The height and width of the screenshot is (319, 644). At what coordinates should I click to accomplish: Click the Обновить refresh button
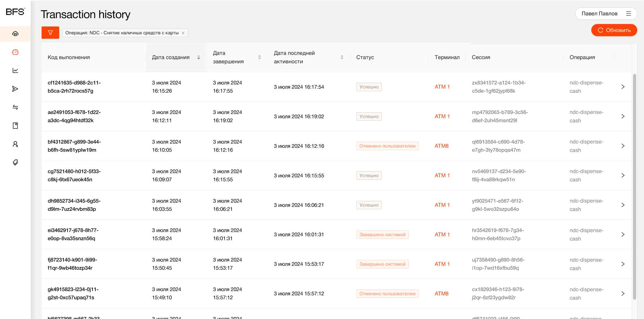click(614, 30)
